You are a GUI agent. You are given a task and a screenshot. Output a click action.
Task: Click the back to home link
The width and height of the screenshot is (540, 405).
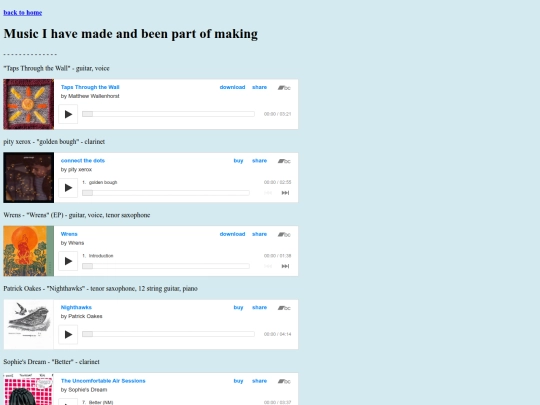click(23, 13)
